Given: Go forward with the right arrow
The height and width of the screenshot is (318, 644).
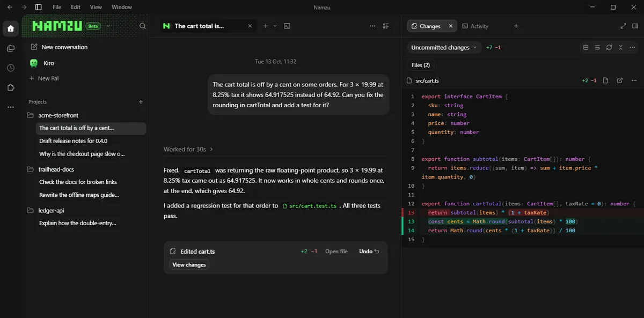Looking at the screenshot, I should click(x=24, y=7).
